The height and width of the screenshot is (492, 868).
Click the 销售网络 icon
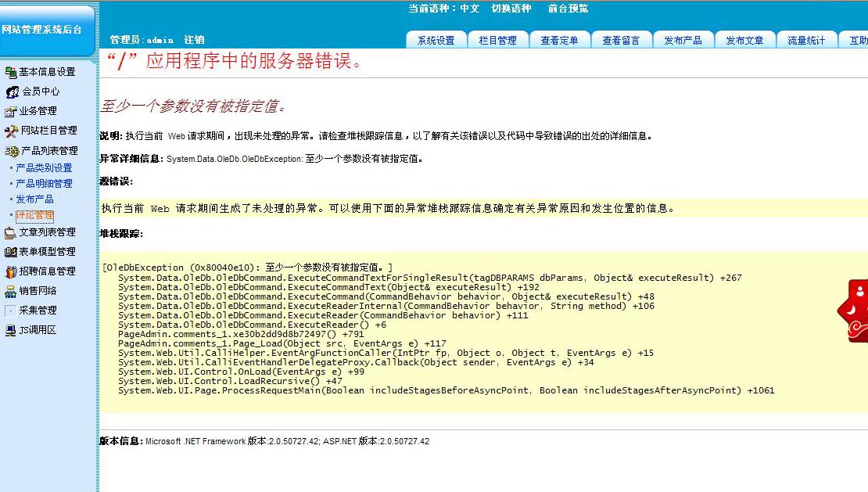(x=10, y=291)
